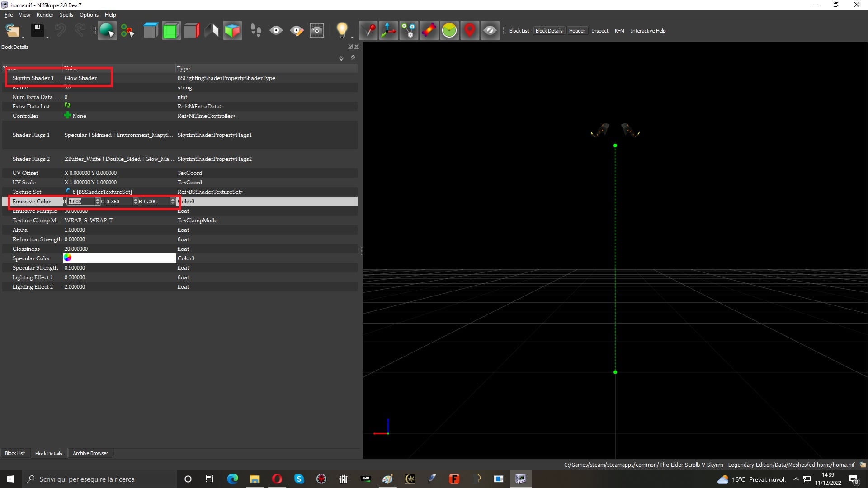Switch to the Archive Browser tab
This screenshot has height=488, width=868.
(90, 453)
